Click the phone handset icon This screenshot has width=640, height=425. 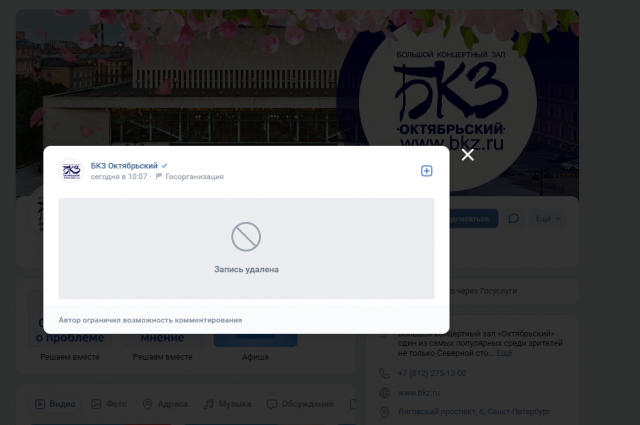pyautogui.click(x=384, y=373)
